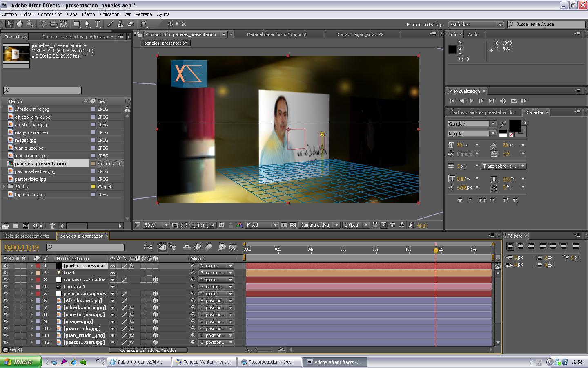Select the Rotation tool
This screenshot has width=588, height=368.
(x=43, y=24)
